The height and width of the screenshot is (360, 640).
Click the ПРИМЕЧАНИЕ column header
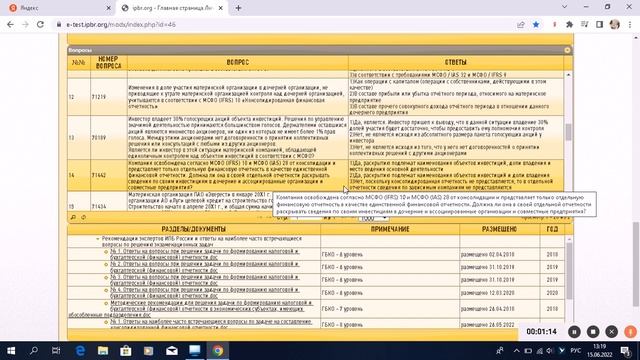point(390,229)
